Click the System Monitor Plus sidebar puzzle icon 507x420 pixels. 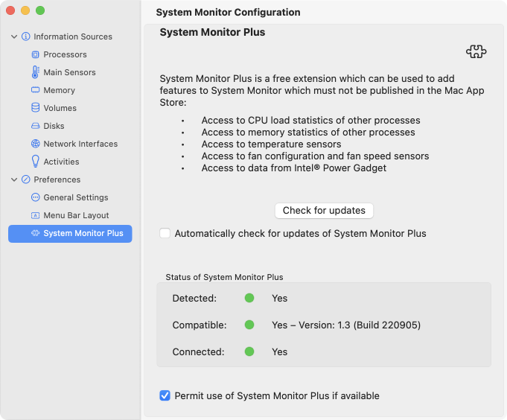click(x=35, y=233)
